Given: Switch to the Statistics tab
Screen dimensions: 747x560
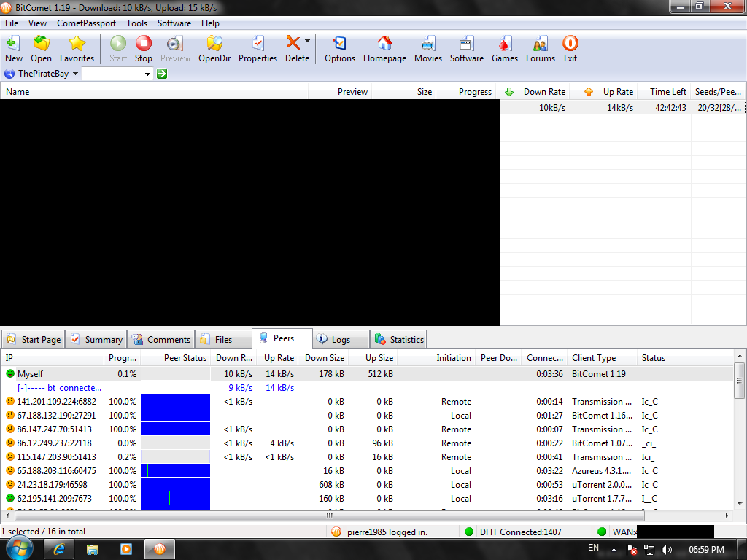Looking at the screenshot, I should point(398,340).
